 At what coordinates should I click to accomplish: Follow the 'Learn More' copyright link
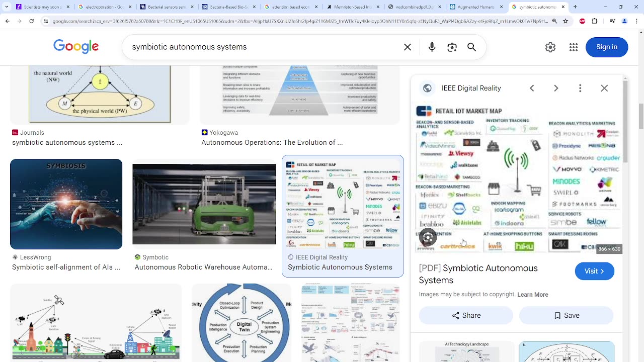(x=533, y=295)
